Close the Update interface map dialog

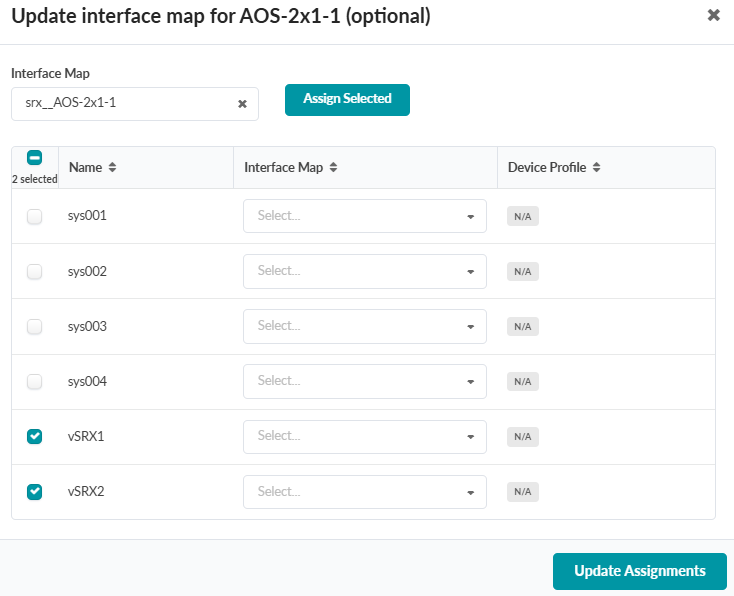point(713,16)
